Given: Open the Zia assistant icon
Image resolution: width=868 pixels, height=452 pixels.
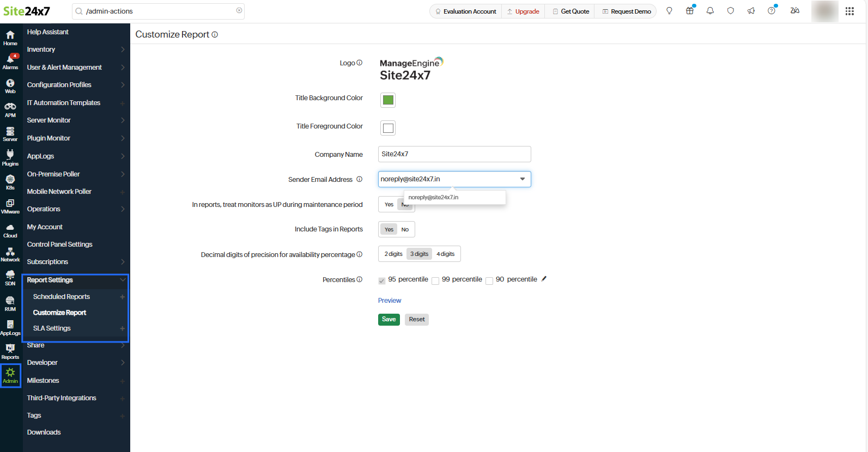Looking at the screenshot, I should point(795,11).
